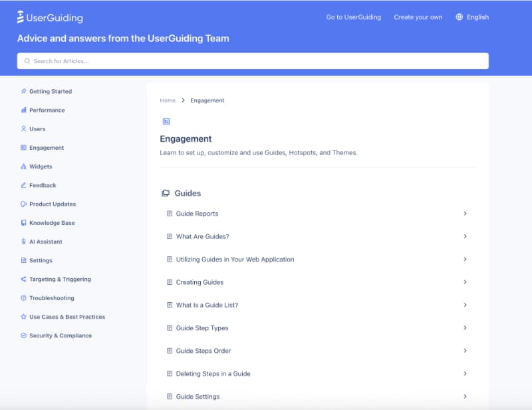Click the Guides folder icon
Screen dimensions: 532x410
166,193
